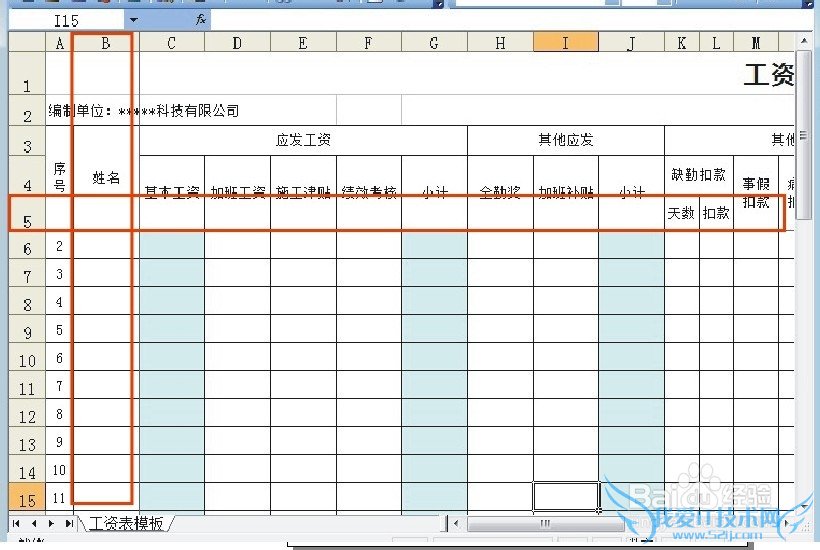
Task: Jump to first sheet with navigation arrow
Action: 16,523
